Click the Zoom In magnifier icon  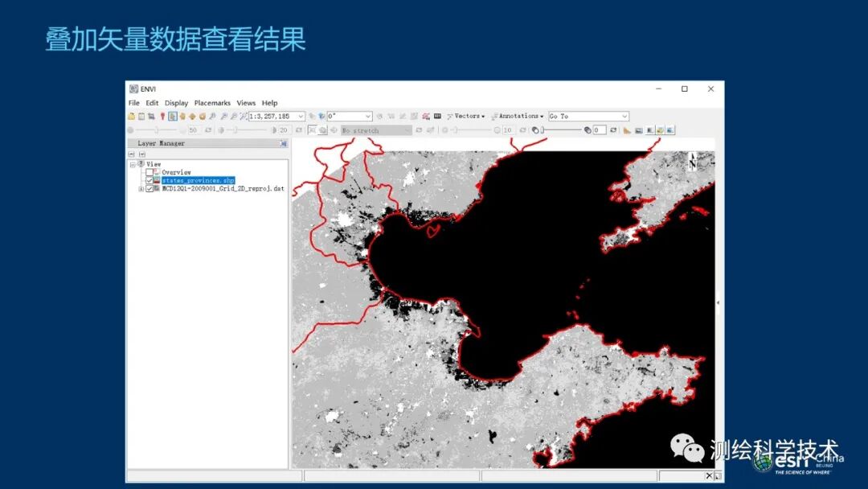click(x=223, y=117)
